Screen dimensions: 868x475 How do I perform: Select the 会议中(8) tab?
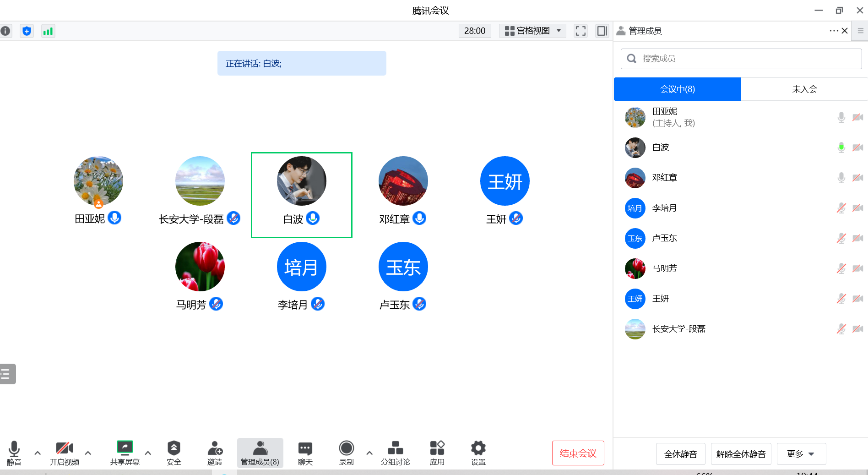677,89
